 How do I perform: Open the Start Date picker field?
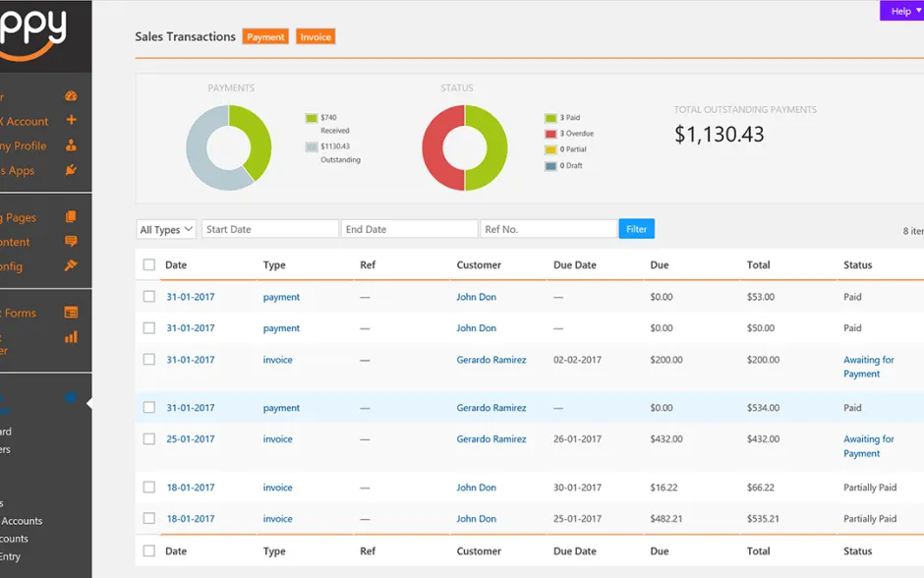pos(270,229)
